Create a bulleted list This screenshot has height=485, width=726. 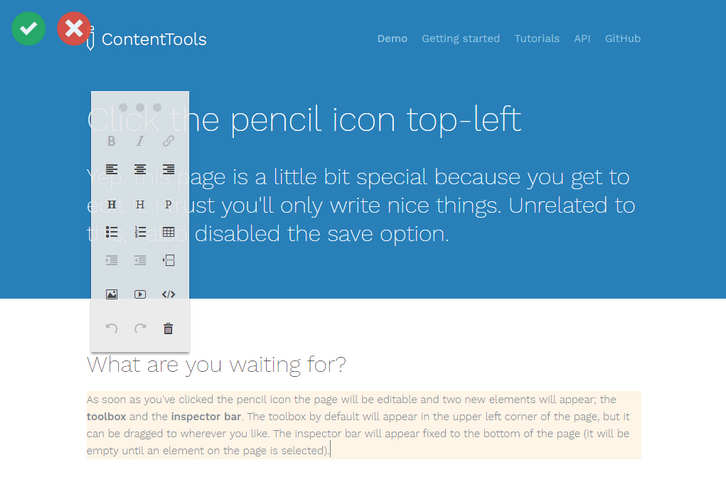[112, 232]
